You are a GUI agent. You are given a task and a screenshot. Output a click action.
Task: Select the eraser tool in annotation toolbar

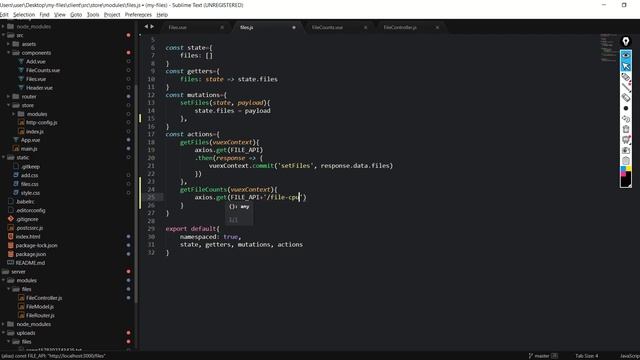626,98
